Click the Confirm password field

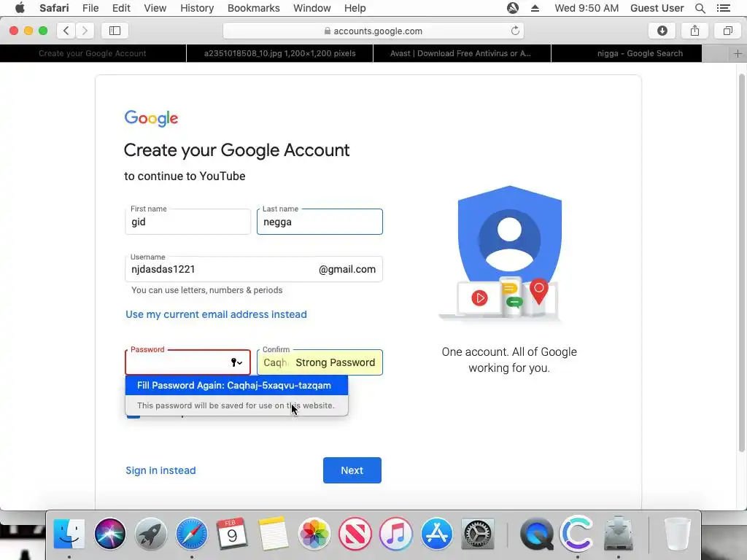click(x=320, y=362)
